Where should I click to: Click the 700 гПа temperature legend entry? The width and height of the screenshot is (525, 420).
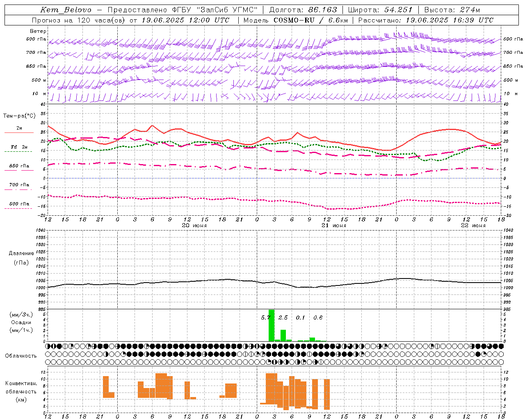click(x=19, y=185)
